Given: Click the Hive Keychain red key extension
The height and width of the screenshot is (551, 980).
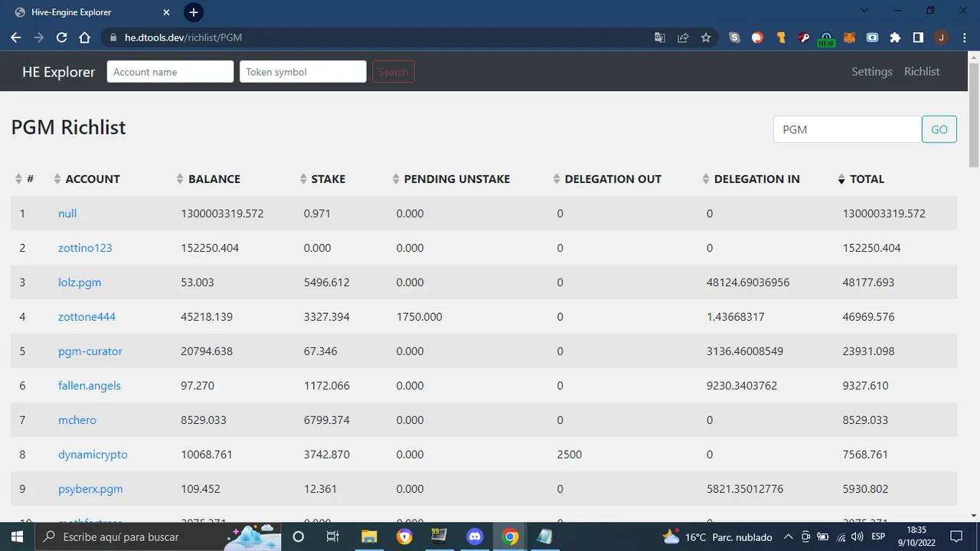Looking at the screenshot, I should coord(803,37).
